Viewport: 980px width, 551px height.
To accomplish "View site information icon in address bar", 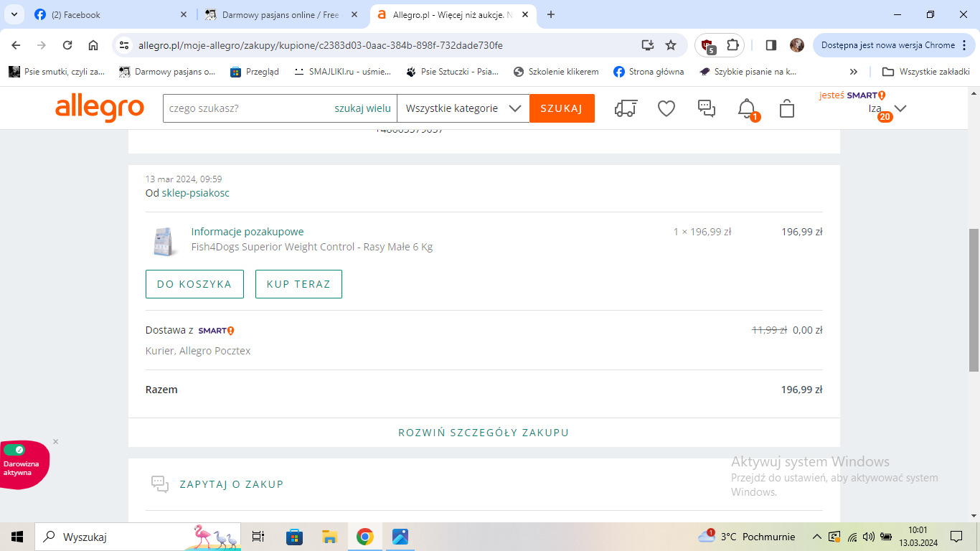I will pos(124,45).
